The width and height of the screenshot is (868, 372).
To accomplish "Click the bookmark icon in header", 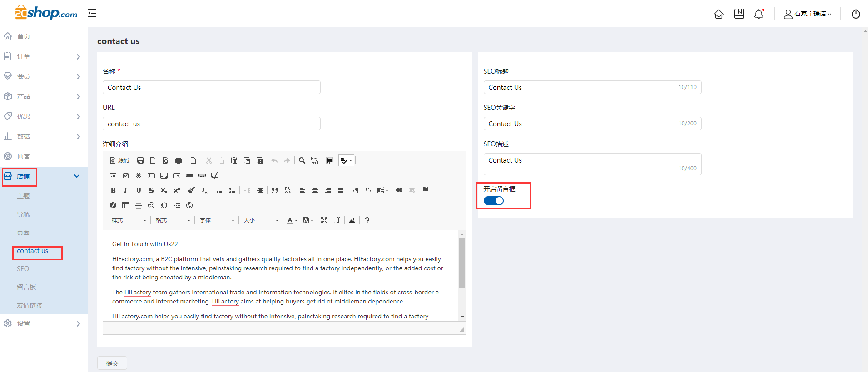I will click(x=739, y=14).
